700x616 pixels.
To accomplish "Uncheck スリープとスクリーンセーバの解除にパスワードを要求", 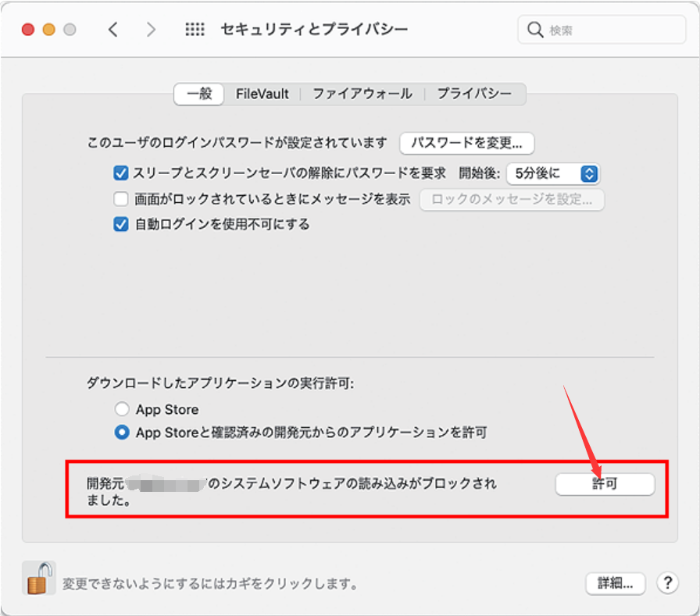I will (121, 173).
